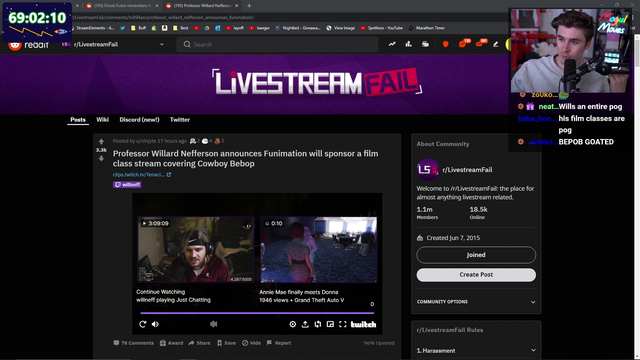This screenshot has height=360, width=640.
Task: Click the Reddit home logo
Action: click(28, 44)
